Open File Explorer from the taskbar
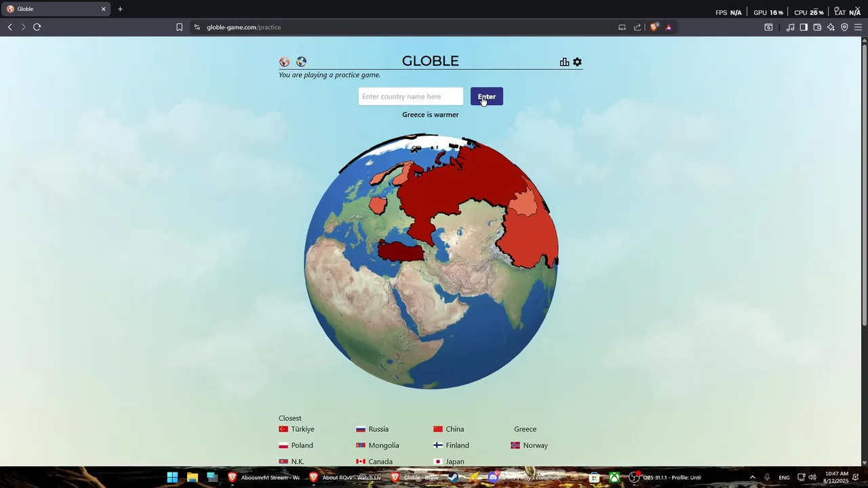 [x=193, y=477]
